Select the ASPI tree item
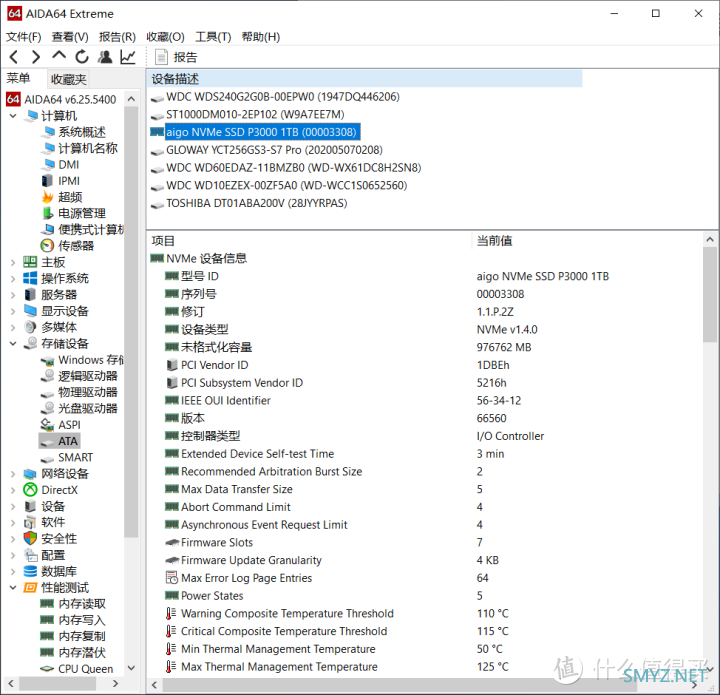Screen dimensions: 720x695 point(69,425)
